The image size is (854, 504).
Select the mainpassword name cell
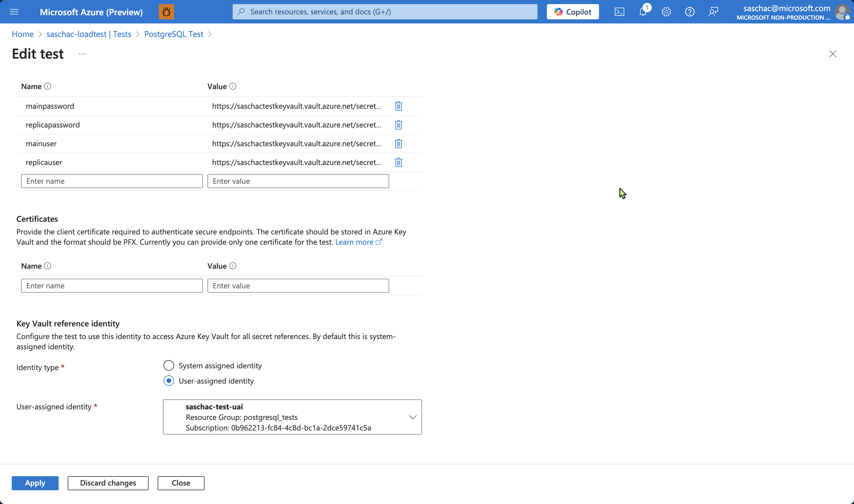tap(50, 106)
